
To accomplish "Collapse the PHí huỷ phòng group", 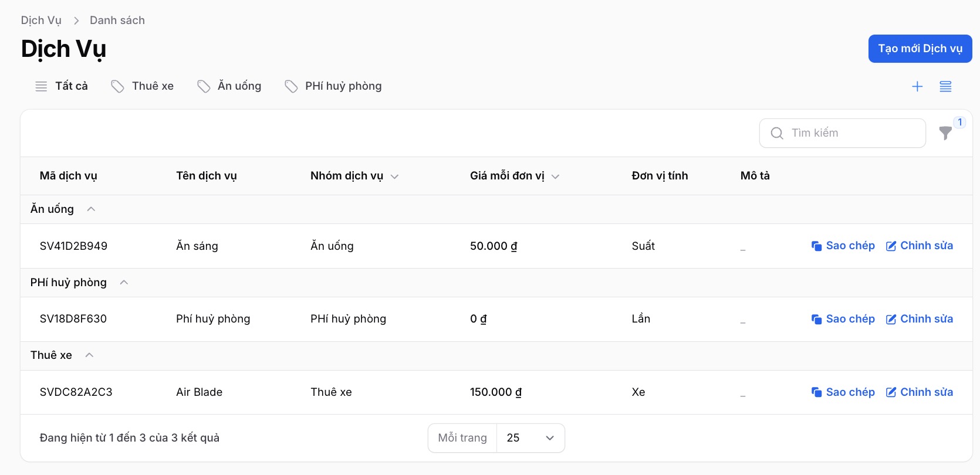I will (124, 283).
